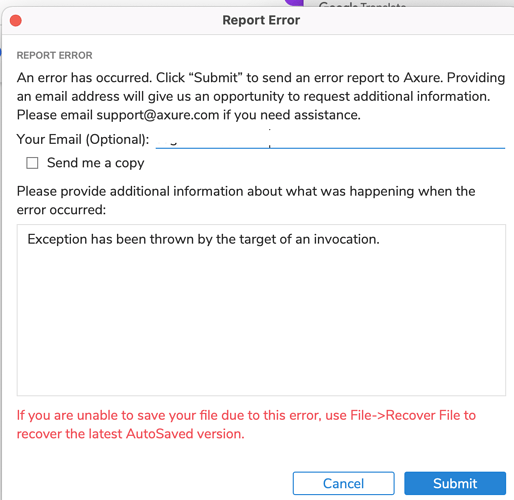
Task: Click the Report Error title bar text
Action: click(261, 20)
